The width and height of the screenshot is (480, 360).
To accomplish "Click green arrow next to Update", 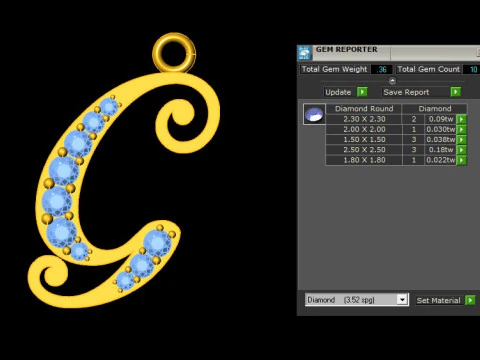I will coord(362,92).
